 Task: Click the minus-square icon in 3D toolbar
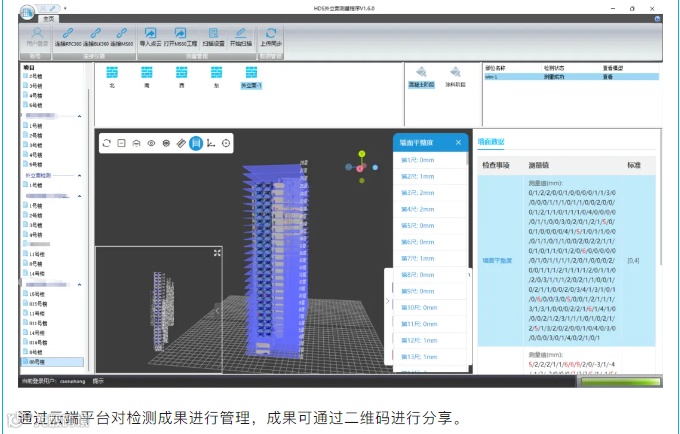[x=121, y=143]
